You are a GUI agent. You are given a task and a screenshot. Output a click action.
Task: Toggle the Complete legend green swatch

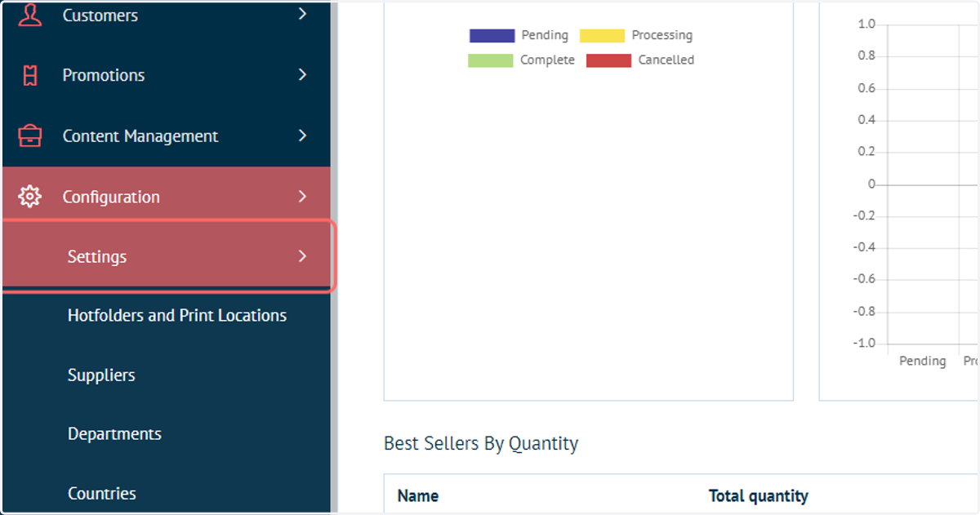pos(490,60)
